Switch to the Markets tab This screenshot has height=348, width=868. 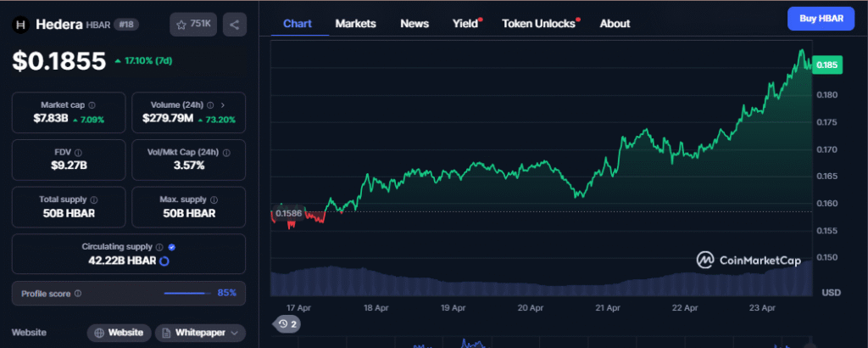coord(355,24)
